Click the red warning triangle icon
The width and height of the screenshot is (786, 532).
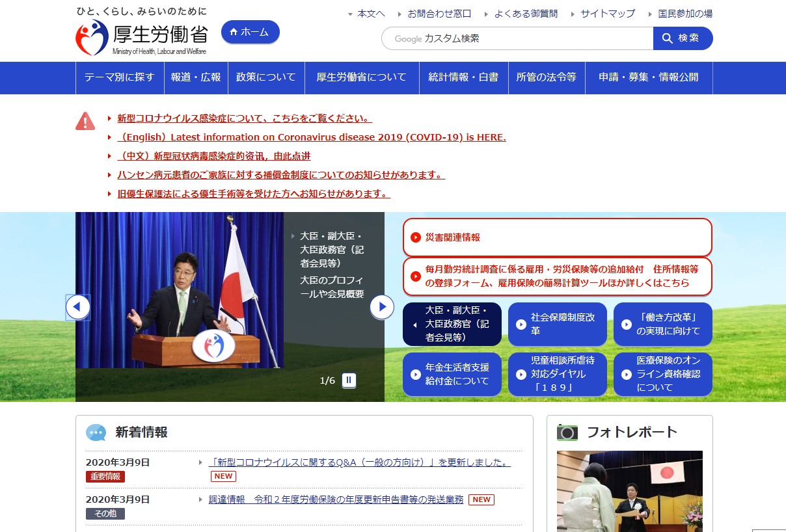click(x=85, y=120)
